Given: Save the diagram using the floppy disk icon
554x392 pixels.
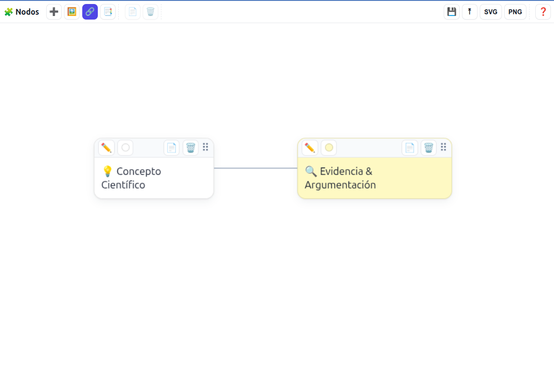Looking at the screenshot, I should click(452, 12).
